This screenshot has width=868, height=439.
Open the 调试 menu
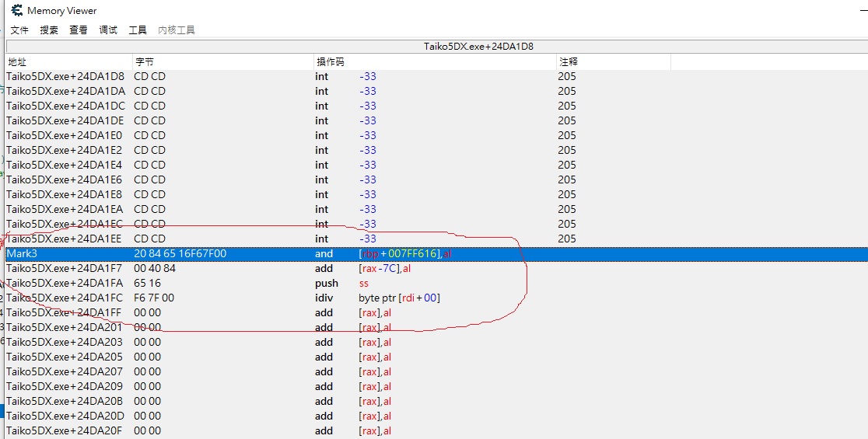[108, 30]
